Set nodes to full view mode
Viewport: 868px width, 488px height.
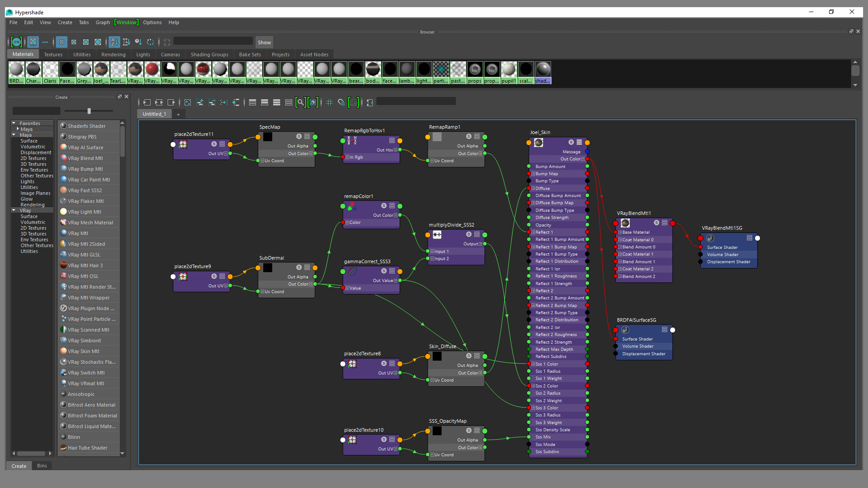click(277, 102)
